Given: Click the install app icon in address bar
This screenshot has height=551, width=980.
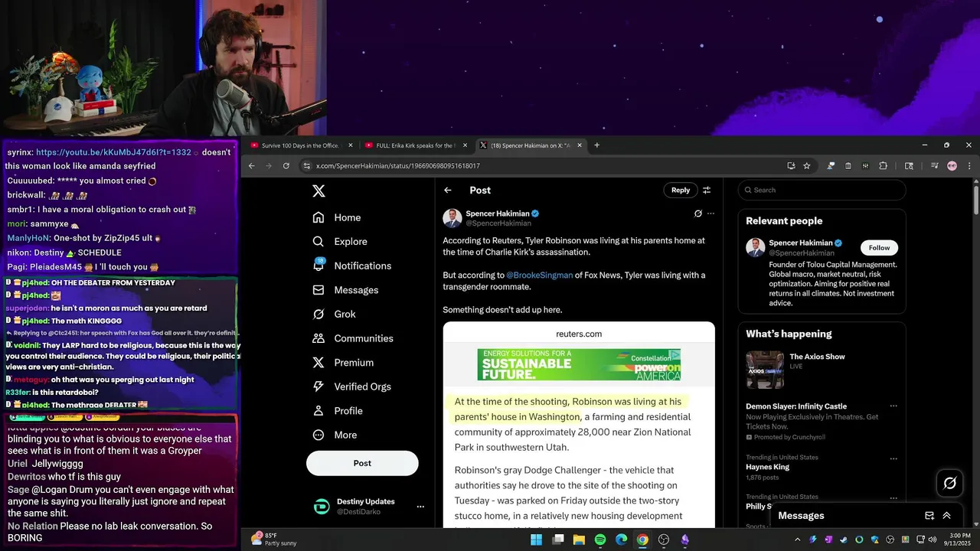Looking at the screenshot, I should point(791,165).
